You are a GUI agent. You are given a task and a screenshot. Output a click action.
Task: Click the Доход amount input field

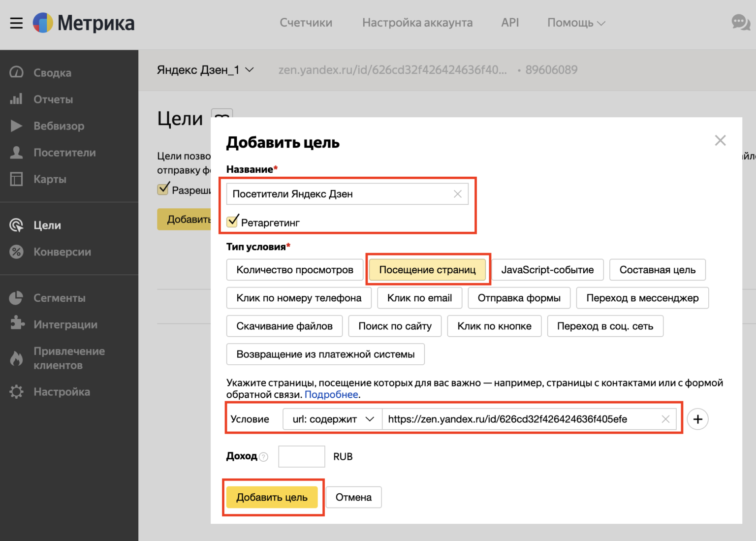pos(302,456)
